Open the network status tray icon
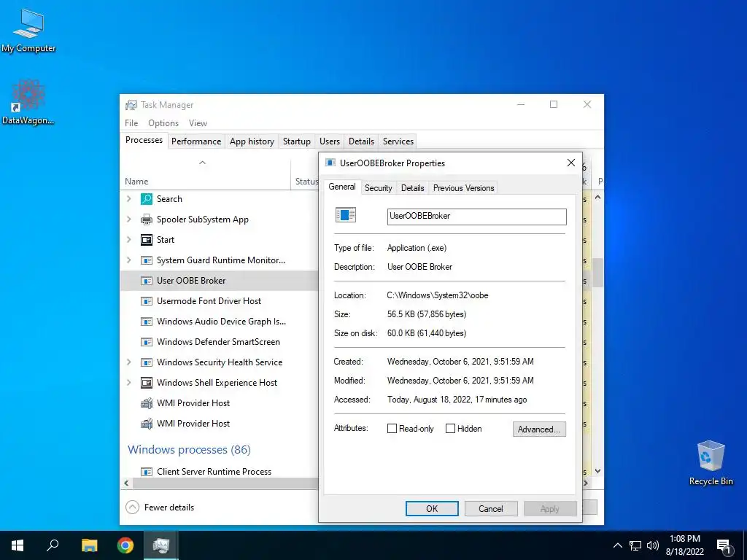 [635, 545]
